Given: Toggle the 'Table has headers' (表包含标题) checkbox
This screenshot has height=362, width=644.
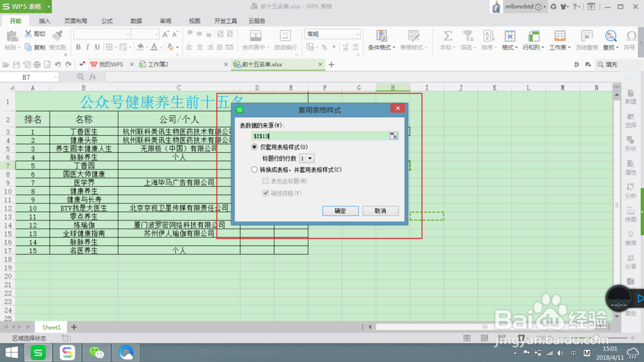Looking at the screenshot, I should pyautogui.click(x=266, y=181).
